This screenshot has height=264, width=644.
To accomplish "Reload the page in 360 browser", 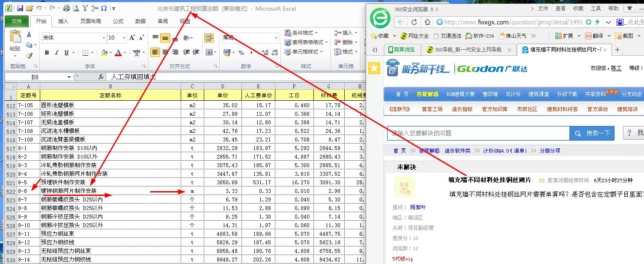I will 414,22.
